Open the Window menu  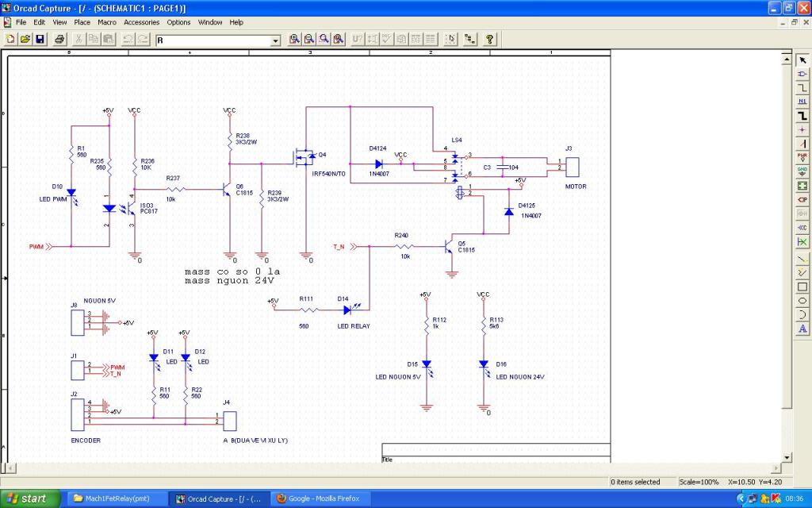[209, 22]
